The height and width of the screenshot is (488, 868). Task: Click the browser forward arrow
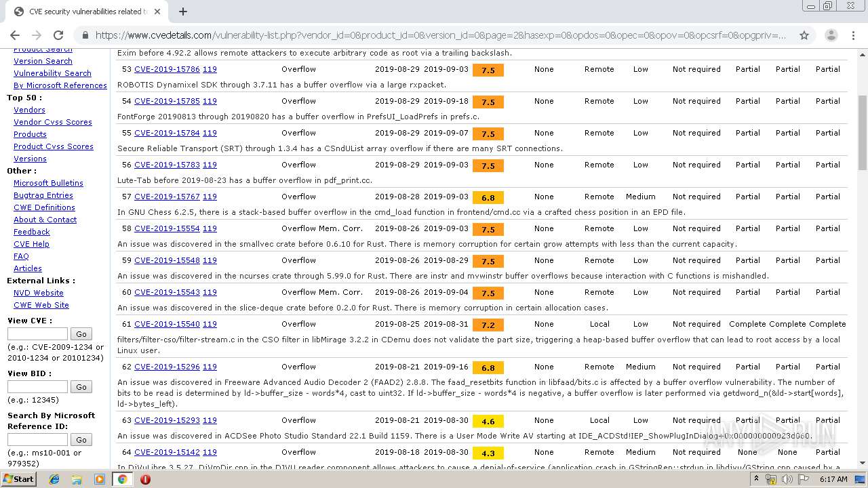pos(37,35)
